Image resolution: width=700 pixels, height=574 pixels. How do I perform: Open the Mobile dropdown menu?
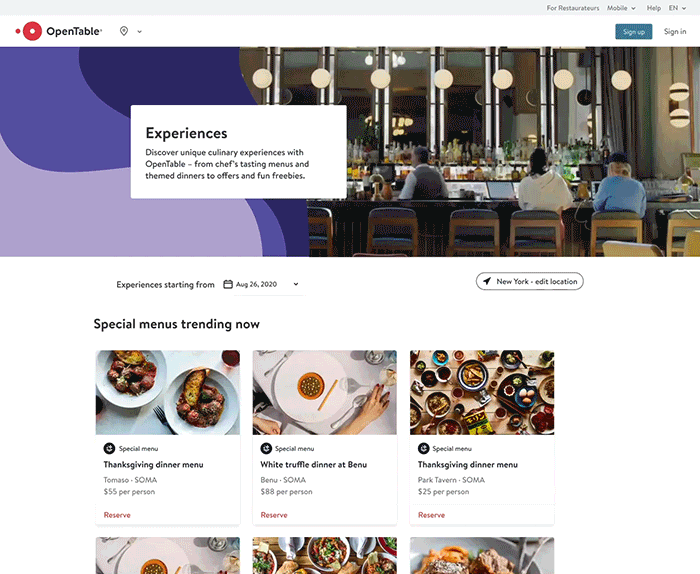[621, 8]
